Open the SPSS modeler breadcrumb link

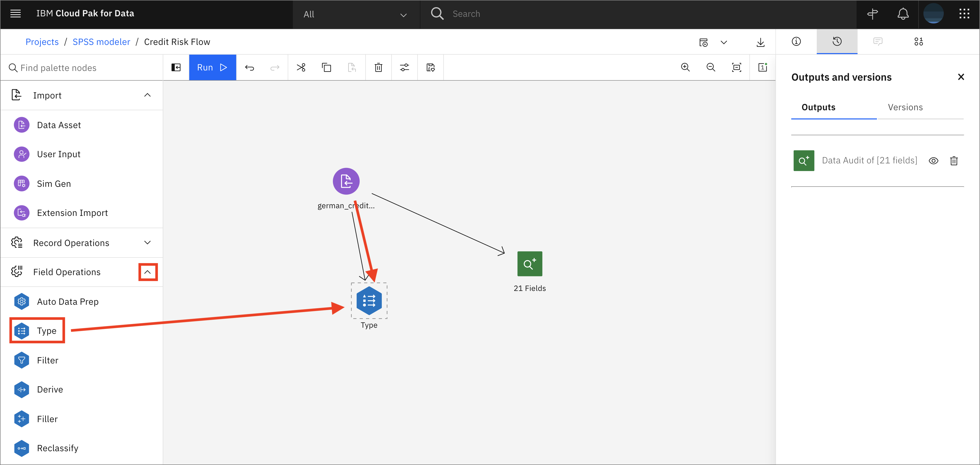coord(101,42)
